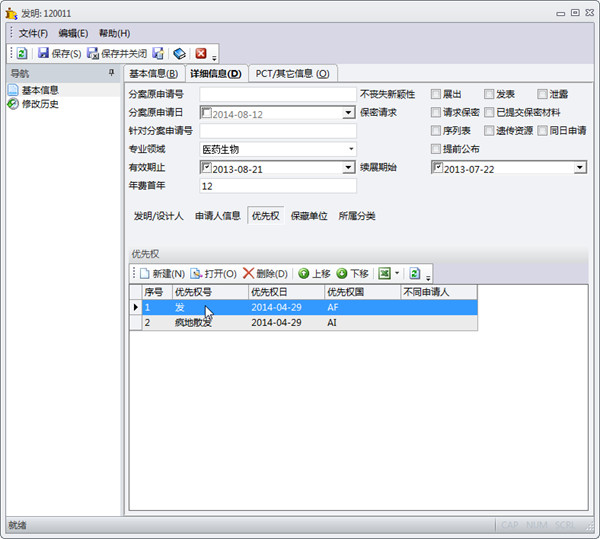
Task: Toggle the 序列表 checkbox
Action: click(436, 130)
